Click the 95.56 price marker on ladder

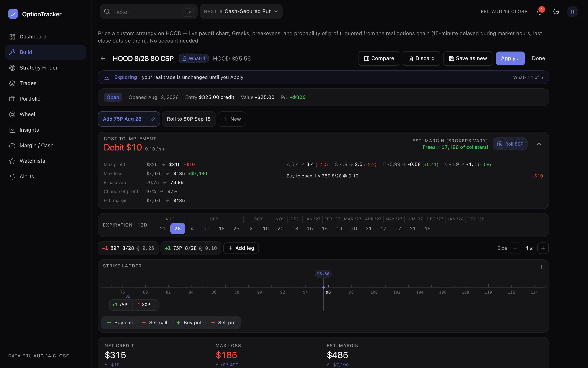point(323,274)
